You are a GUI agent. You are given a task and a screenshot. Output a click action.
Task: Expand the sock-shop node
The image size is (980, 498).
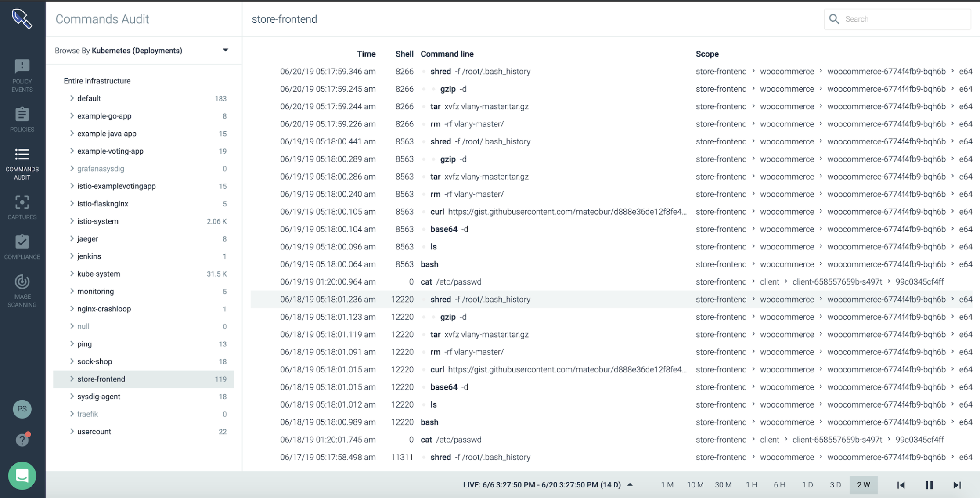pos(72,361)
